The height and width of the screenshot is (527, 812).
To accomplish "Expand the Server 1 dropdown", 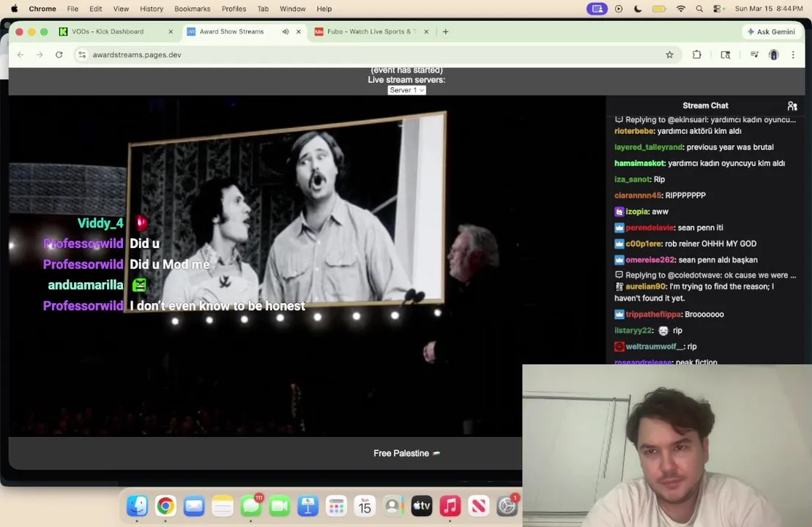I will [x=406, y=90].
